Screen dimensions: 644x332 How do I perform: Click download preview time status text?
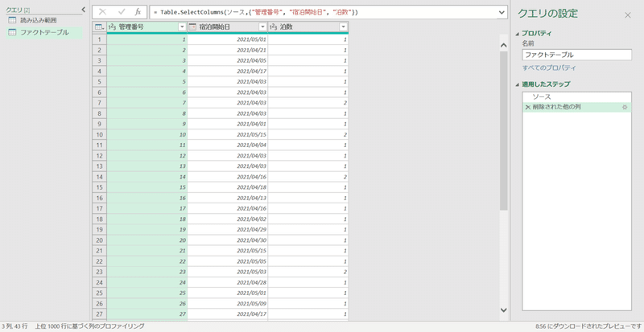point(588,326)
